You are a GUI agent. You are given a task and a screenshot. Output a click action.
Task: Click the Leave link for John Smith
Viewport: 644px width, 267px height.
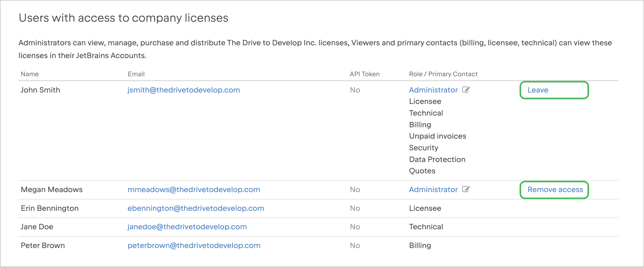coord(538,90)
